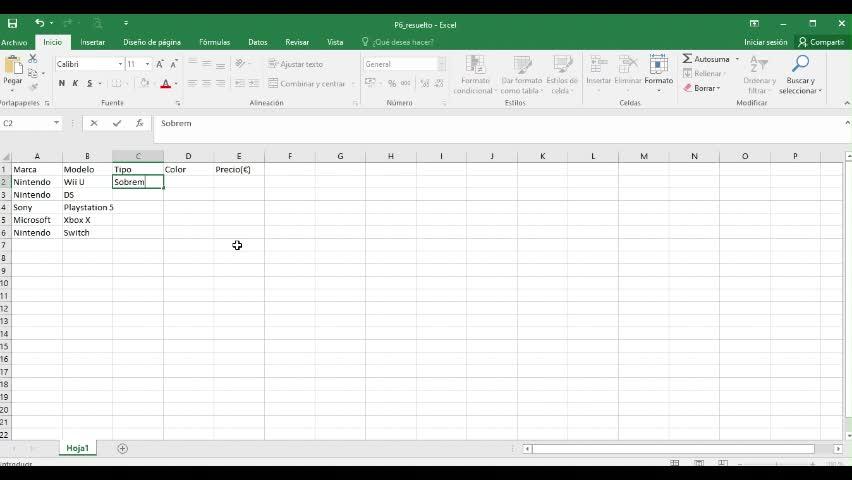The height and width of the screenshot is (480, 852).
Task: Click the borders icon in Fuente group
Action: click(116, 83)
